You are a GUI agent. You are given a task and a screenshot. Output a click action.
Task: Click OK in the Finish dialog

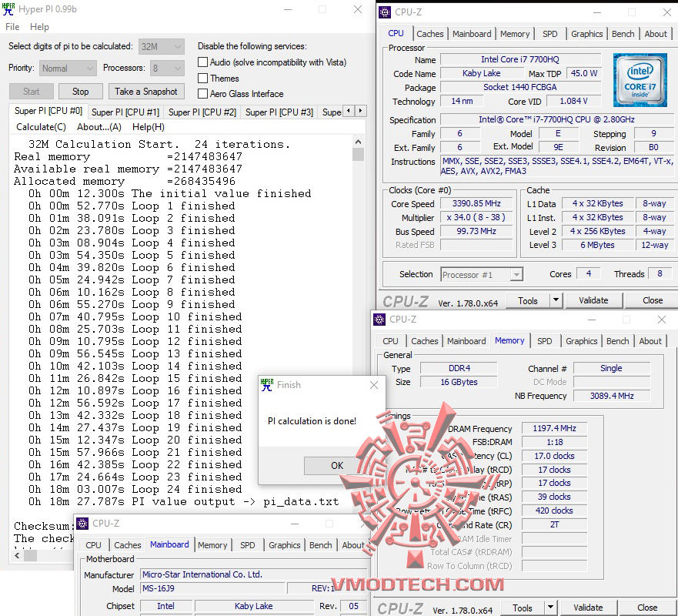click(337, 465)
